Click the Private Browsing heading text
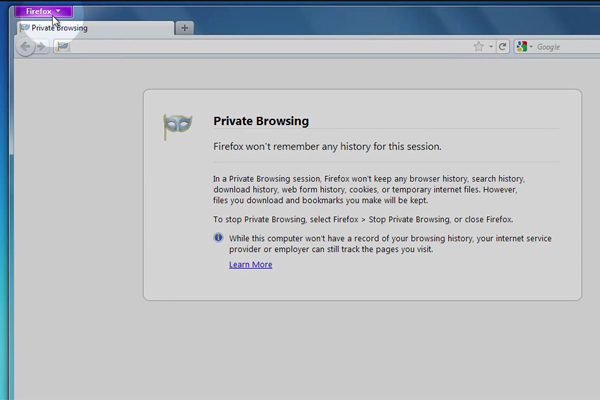This screenshot has height=400, width=600. click(x=261, y=121)
